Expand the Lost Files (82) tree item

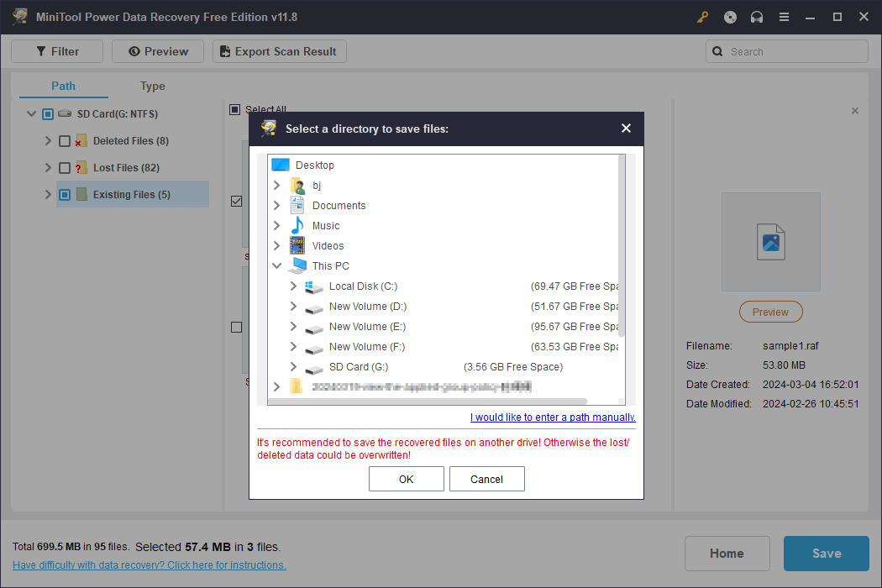[x=48, y=167]
